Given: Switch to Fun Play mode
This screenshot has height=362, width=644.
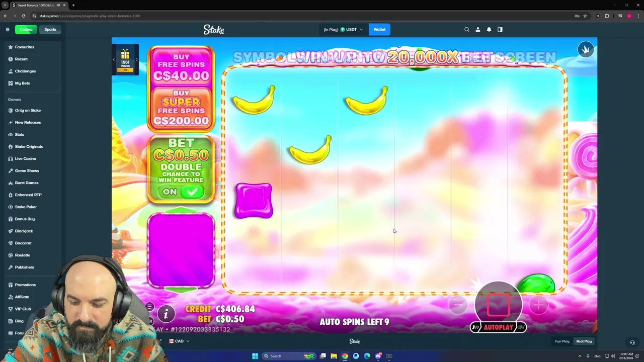Looking at the screenshot, I should (562, 341).
